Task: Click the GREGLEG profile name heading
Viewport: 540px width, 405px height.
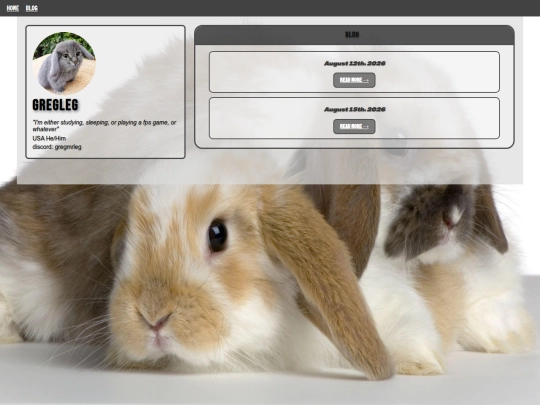Action: (x=55, y=105)
